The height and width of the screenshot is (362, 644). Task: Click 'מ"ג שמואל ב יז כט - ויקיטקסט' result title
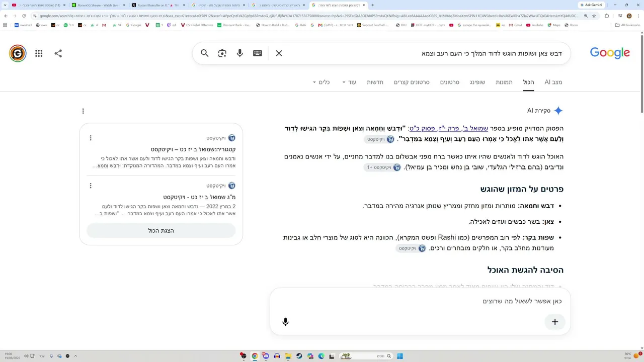pyautogui.click(x=199, y=197)
